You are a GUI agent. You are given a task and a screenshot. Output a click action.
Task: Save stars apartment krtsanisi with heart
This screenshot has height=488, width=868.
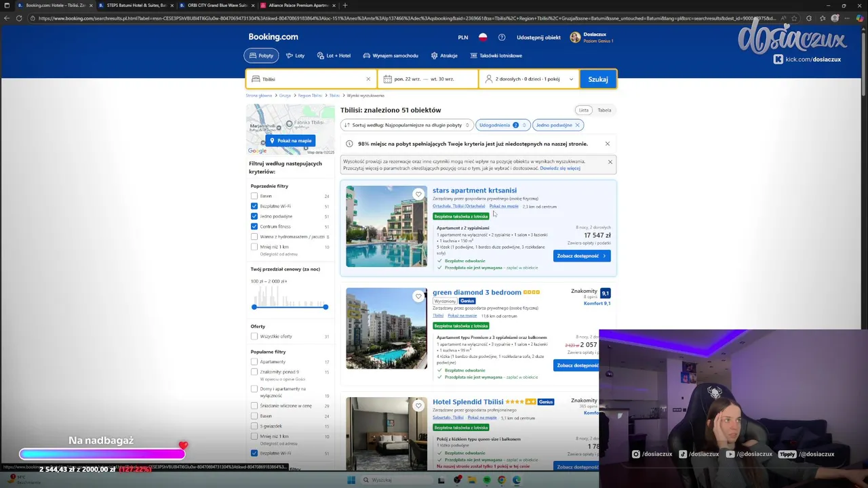(418, 195)
